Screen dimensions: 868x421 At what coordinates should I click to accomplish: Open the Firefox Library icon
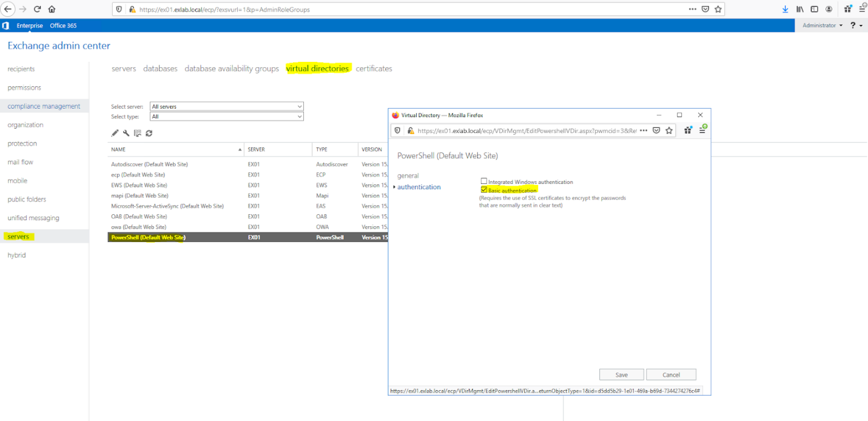pos(799,8)
